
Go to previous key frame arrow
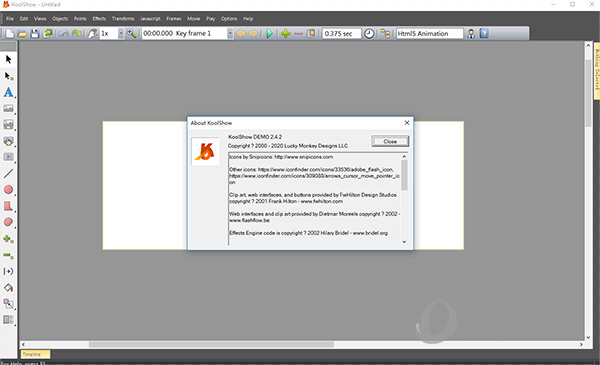(x=241, y=34)
